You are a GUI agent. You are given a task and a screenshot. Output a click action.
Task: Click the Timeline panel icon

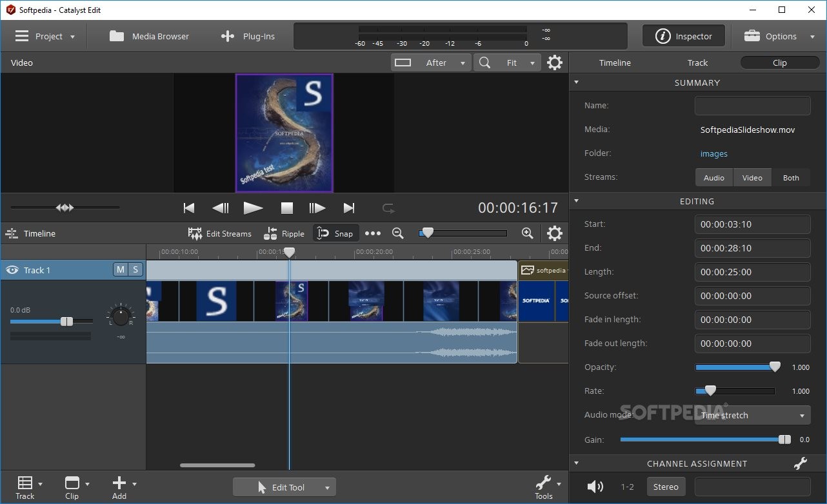pyautogui.click(x=12, y=233)
